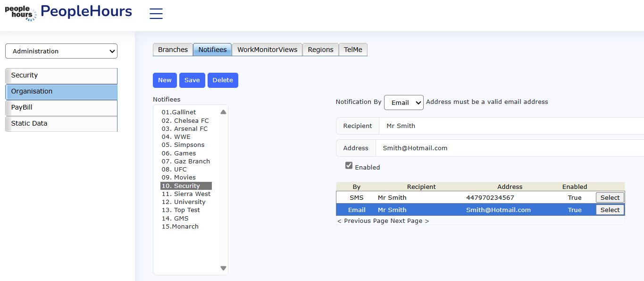Open the WorkMonitorViews tab
The image size is (644, 281).
pos(267,50)
